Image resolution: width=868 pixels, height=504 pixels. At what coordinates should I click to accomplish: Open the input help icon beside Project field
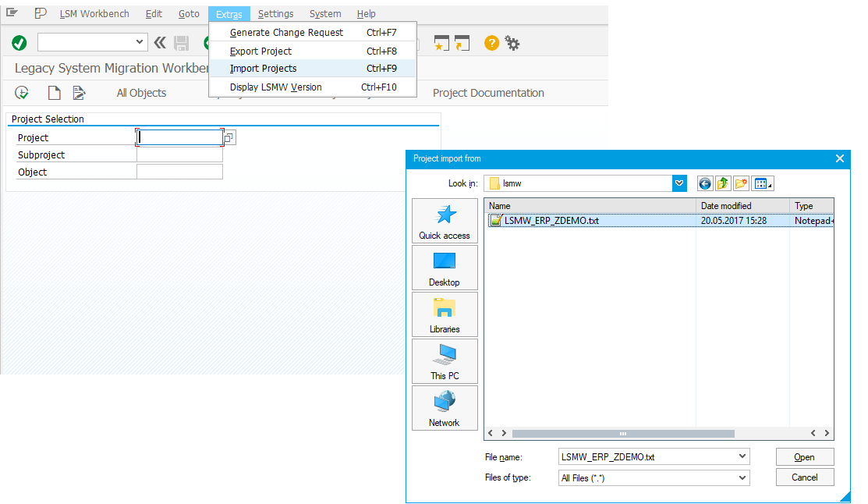click(x=229, y=137)
